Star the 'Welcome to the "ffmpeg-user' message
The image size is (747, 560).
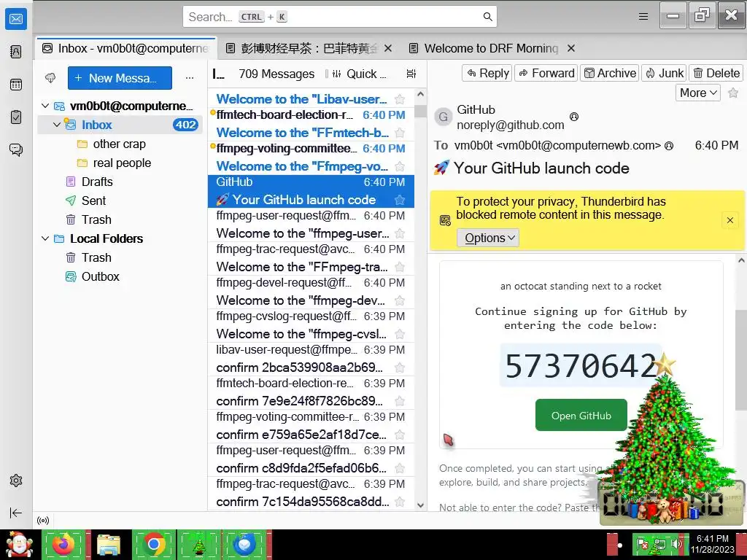tap(400, 233)
